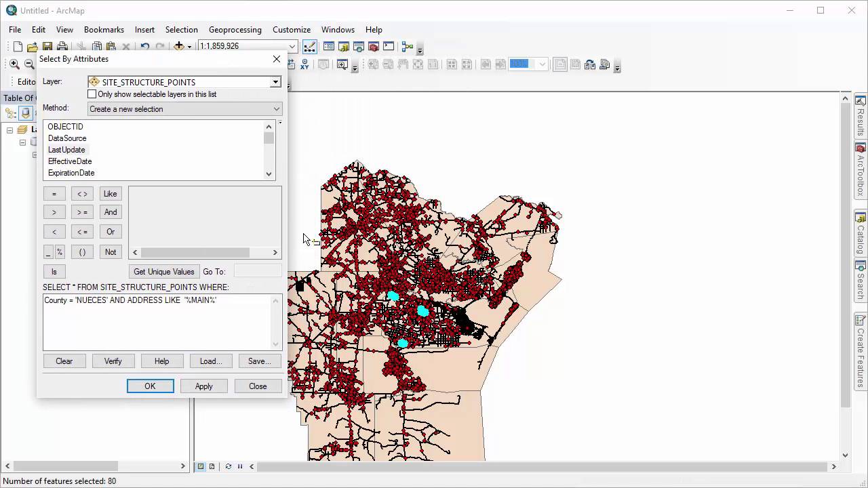This screenshot has width=868, height=488.
Task: Save the map document with Save icon
Action: 47,47
